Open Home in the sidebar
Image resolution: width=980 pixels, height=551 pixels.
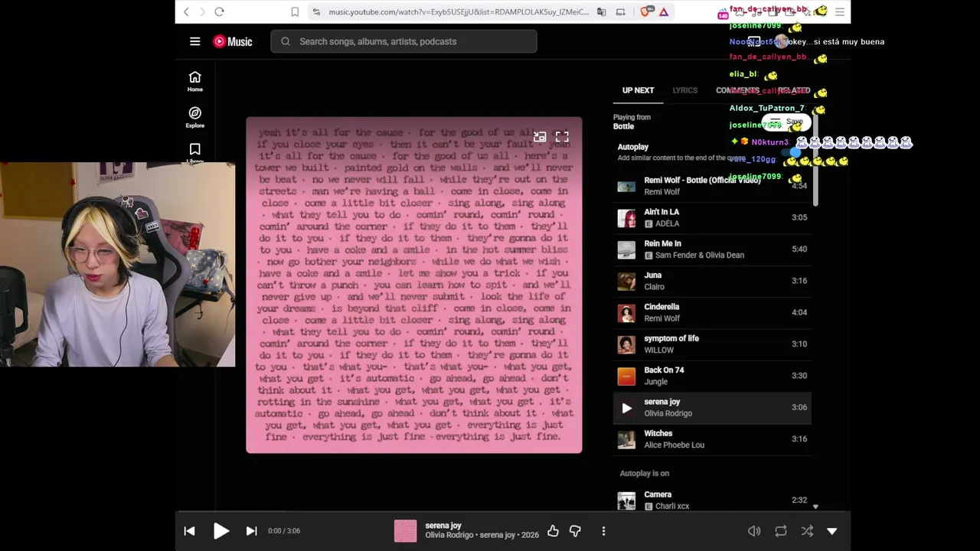tap(195, 81)
